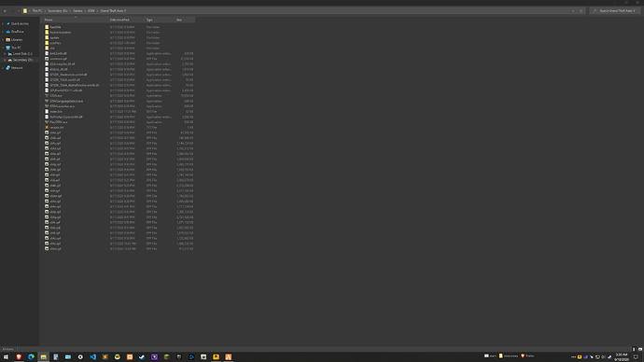Image resolution: width=644 pixels, height=362 pixels.
Task: Select GTAV in the breadcrumb path
Action: tap(91, 11)
